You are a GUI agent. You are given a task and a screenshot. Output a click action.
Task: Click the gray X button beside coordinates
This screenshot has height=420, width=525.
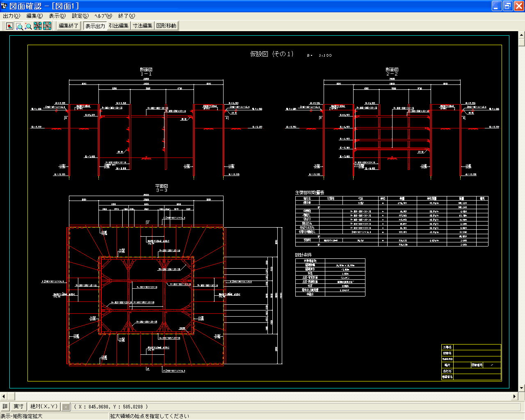tap(66, 407)
